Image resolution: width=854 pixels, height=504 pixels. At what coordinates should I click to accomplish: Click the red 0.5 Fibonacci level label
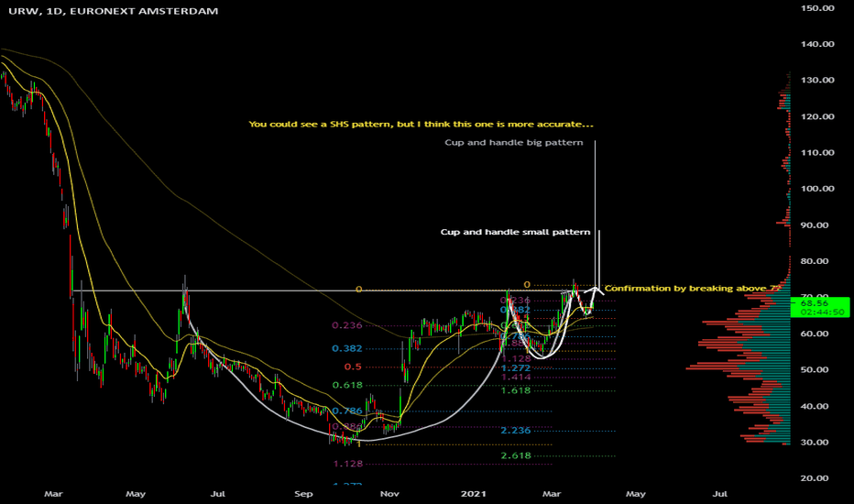click(353, 367)
